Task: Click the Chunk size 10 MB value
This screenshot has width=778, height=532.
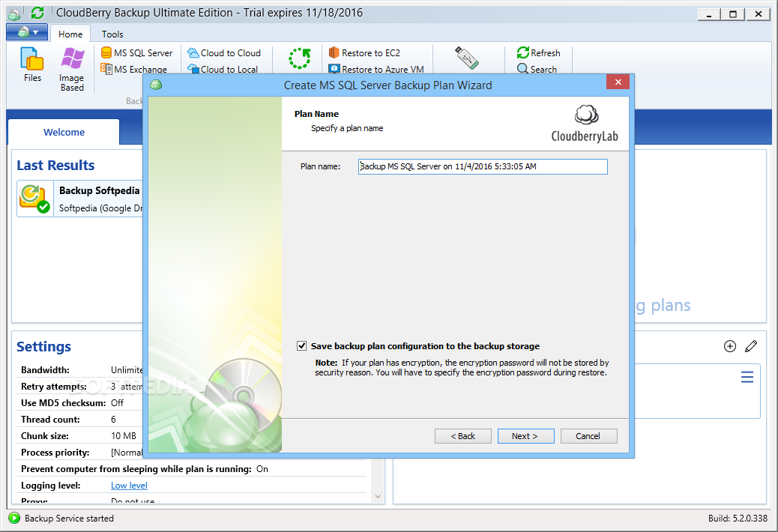Action: coord(124,436)
